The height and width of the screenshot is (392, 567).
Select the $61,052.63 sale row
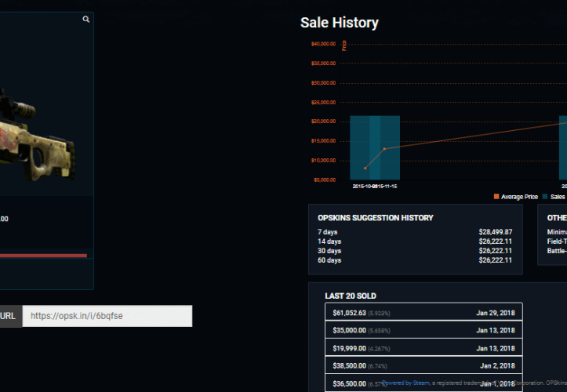(423, 312)
